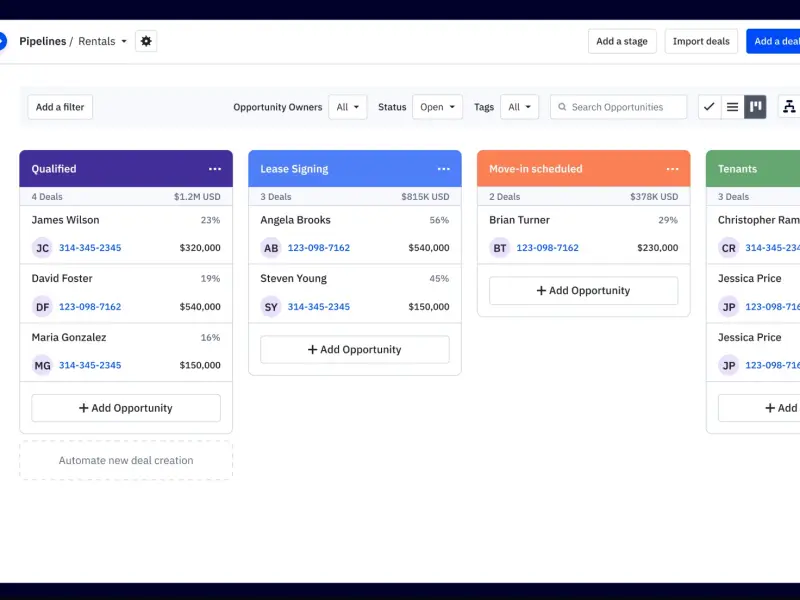800x600 pixels.
Task: Open Lease Signing stage options menu
Action: pyautogui.click(x=444, y=169)
